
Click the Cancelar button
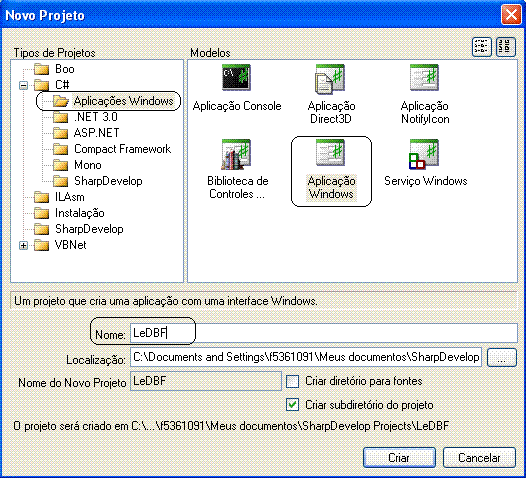[479, 458]
